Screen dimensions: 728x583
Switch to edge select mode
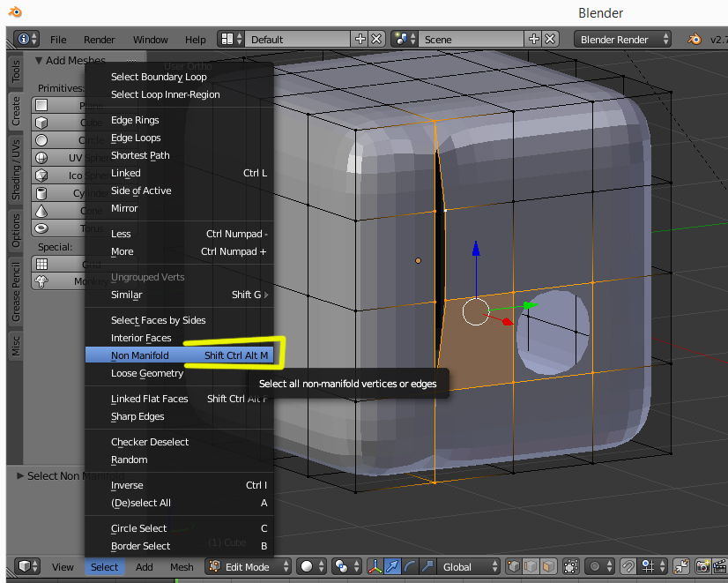(x=531, y=566)
